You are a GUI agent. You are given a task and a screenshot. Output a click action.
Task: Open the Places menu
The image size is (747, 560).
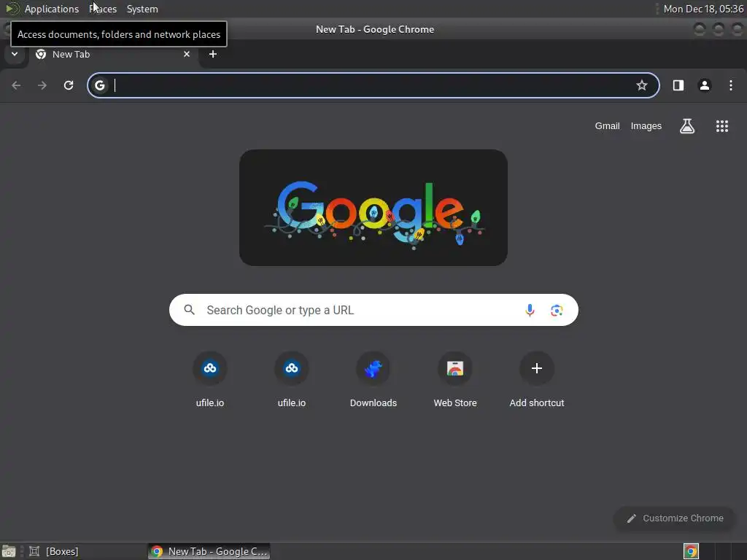pos(103,9)
